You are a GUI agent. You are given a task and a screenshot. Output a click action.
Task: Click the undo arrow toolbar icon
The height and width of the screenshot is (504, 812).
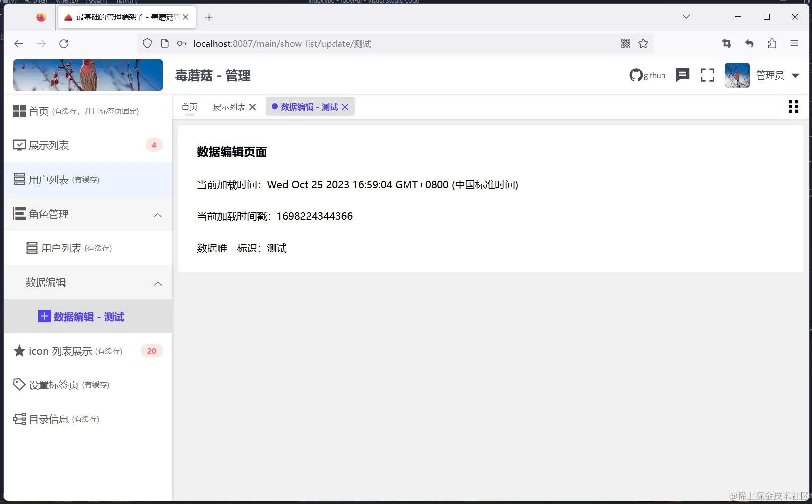[749, 44]
